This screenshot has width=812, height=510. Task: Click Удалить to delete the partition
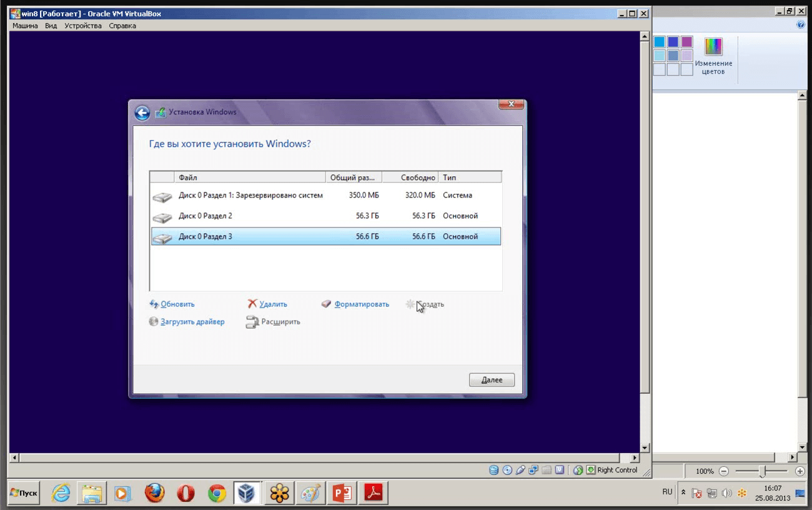pos(273,304)
